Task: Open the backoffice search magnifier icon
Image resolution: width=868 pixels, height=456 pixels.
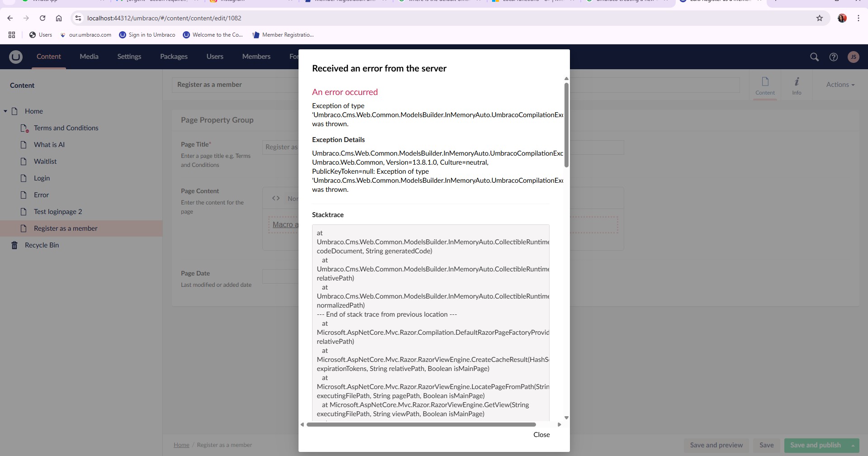Action: pyautogui.click(x=814, y=57)
